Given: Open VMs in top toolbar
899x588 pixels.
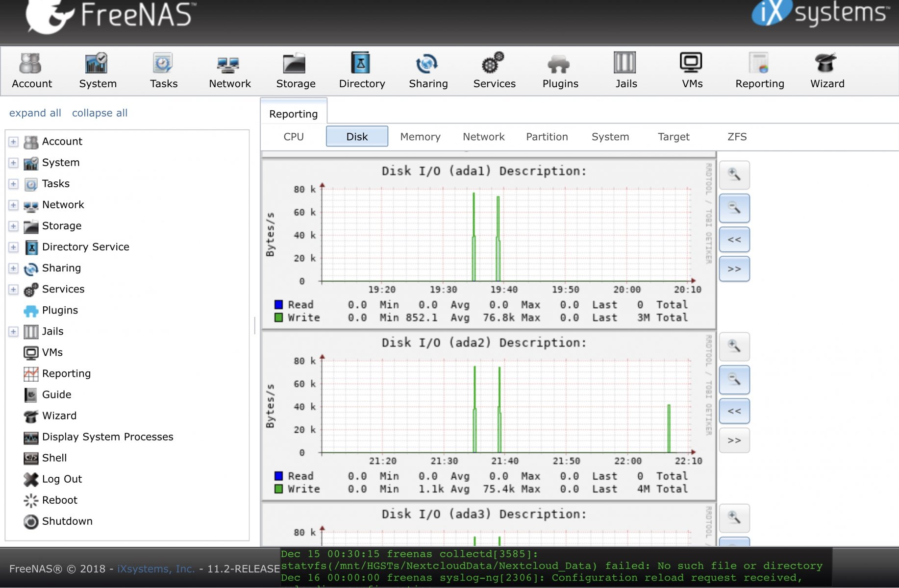Looking at the screenshot, I should coord(692,71).
